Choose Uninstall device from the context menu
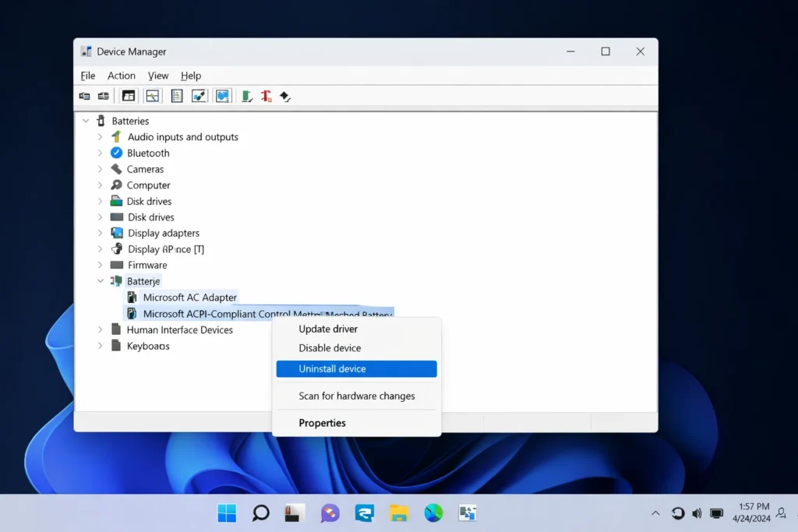 [x=332, y=368]
